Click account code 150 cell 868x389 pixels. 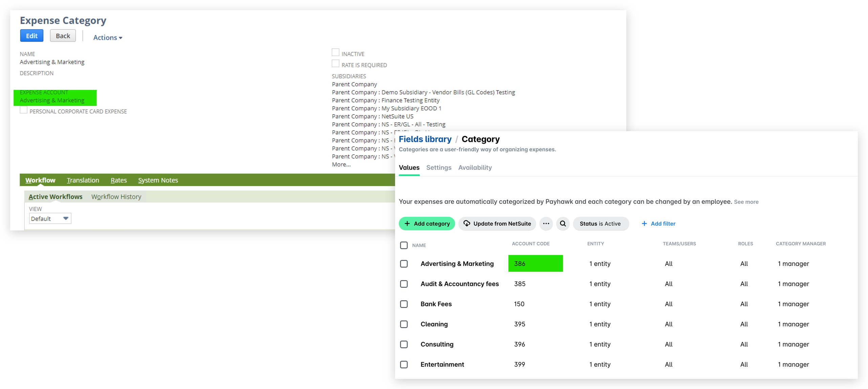click(519, 304)
